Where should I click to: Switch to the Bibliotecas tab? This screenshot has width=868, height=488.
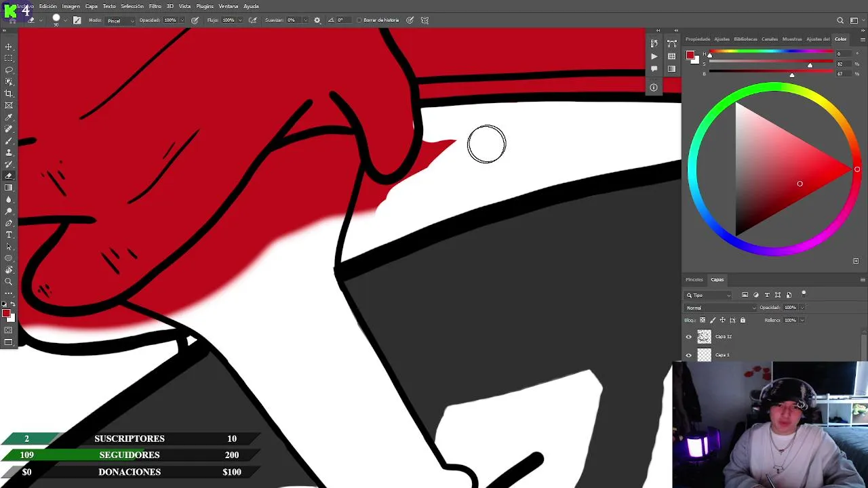[x=745, y=39]
